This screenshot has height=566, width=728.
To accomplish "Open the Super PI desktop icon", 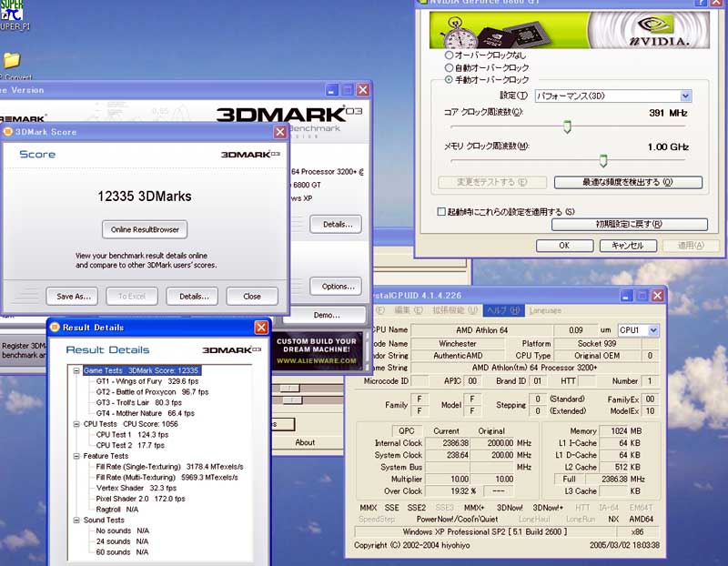I will pyautogui.click(x=12, y=14).
